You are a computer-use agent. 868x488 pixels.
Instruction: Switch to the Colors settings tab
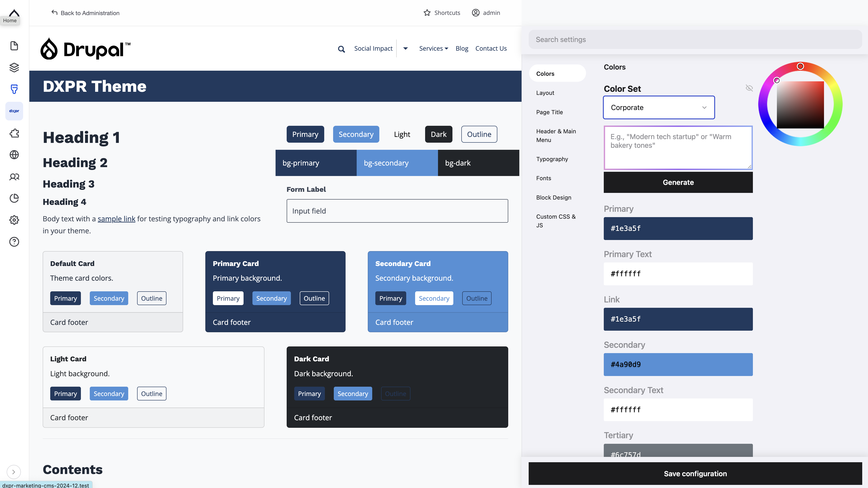pos(557,74)
